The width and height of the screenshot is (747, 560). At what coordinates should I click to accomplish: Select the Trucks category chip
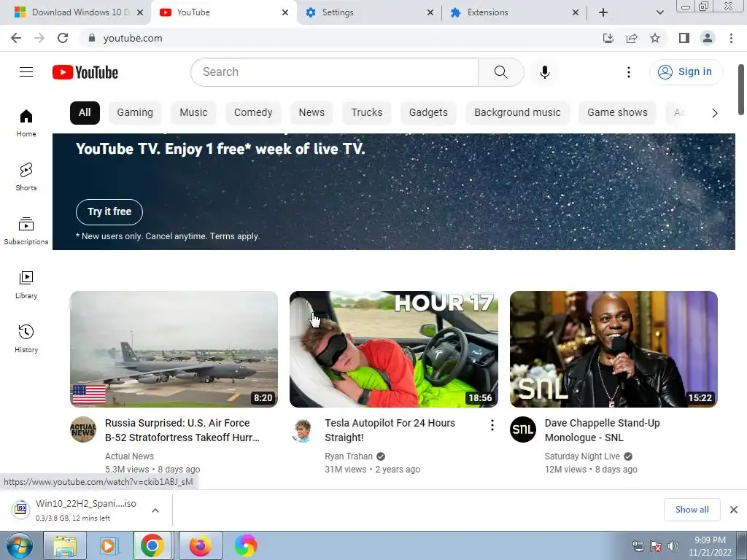pyautogui.click(x=367, y=112)
